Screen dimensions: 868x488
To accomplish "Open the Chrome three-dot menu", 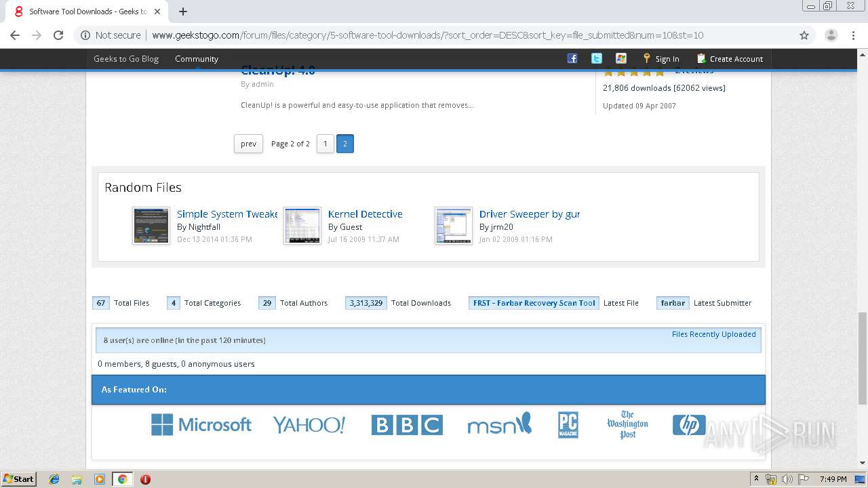I will tap(853, 35).
